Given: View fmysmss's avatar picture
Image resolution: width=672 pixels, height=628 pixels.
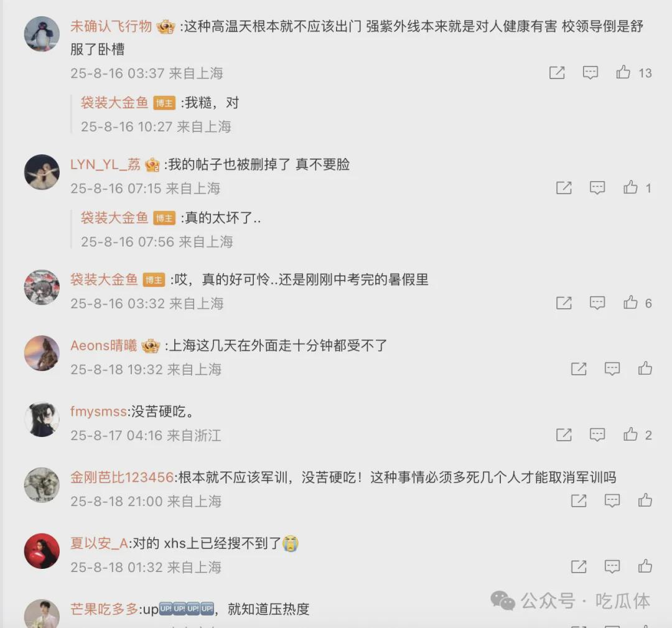Looking at the screenshot, I should coord(42,419).
